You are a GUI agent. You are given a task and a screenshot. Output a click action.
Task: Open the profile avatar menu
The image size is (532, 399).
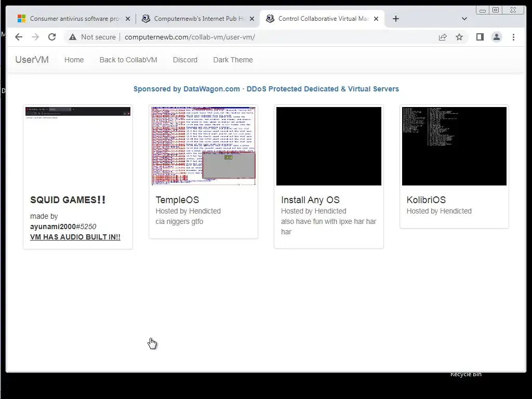pos(496,37)
